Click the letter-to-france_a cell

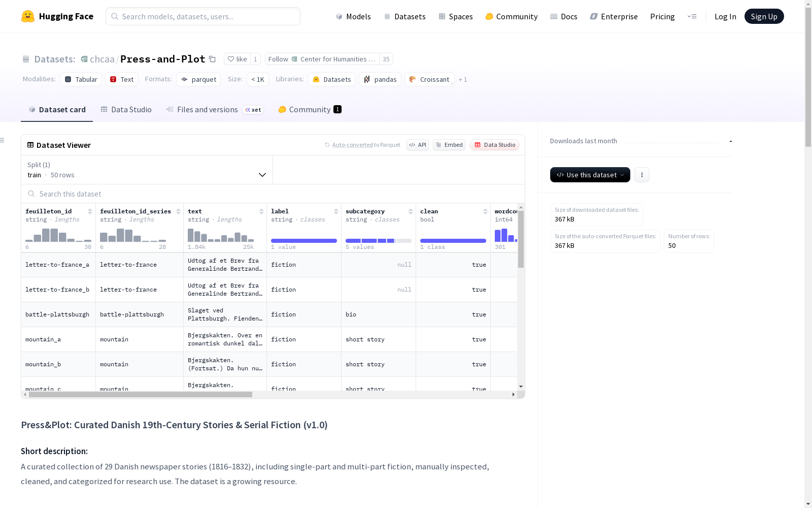coord(58,265)
